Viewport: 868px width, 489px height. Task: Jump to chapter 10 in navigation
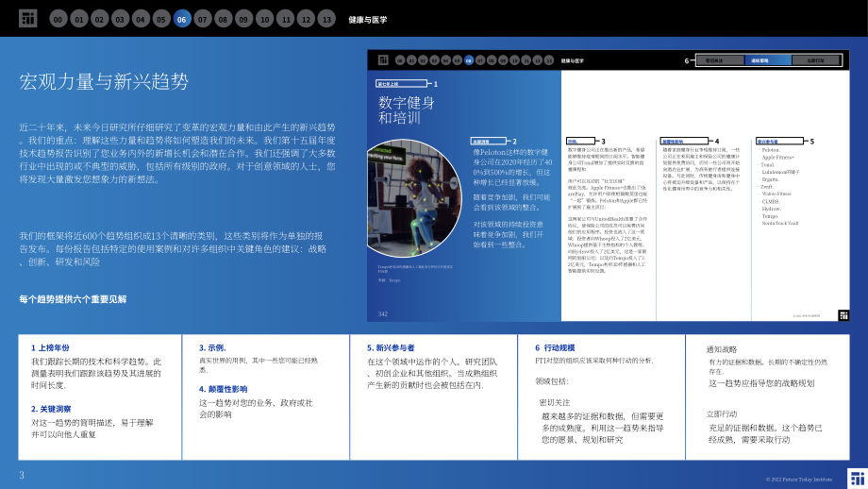264,20
